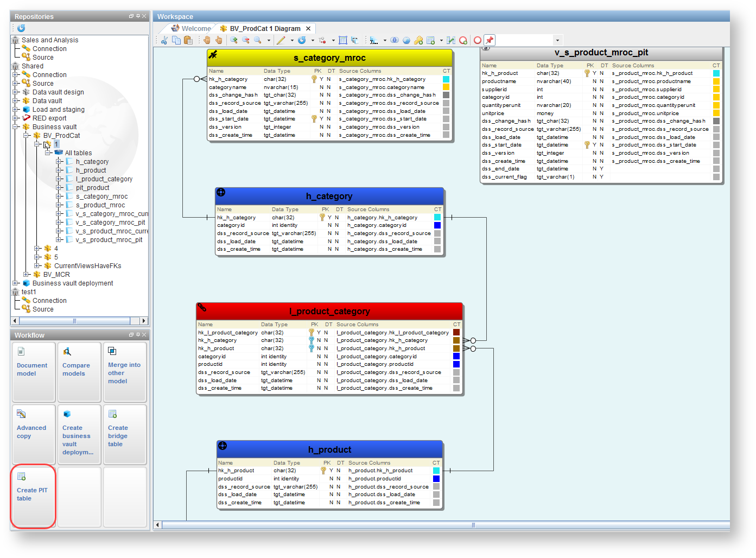Toggle the red circle toolbar button

[x=478, y=40]
